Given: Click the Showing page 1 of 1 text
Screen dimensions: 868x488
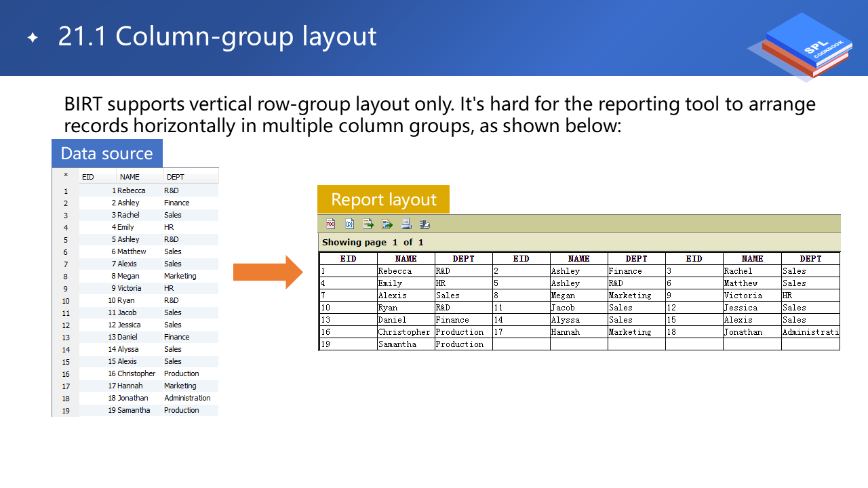Looking at the screenshot, I should pos(372,243).
